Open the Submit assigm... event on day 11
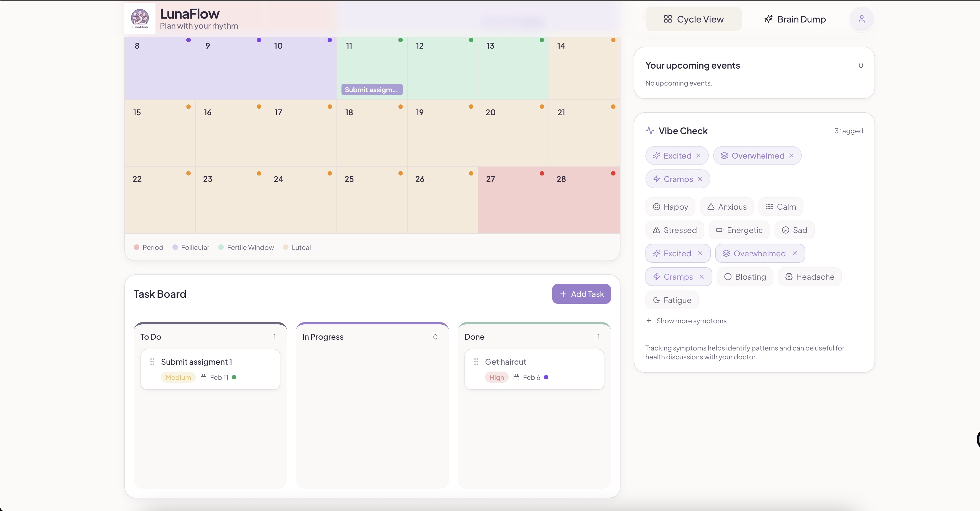 [372, 90]
